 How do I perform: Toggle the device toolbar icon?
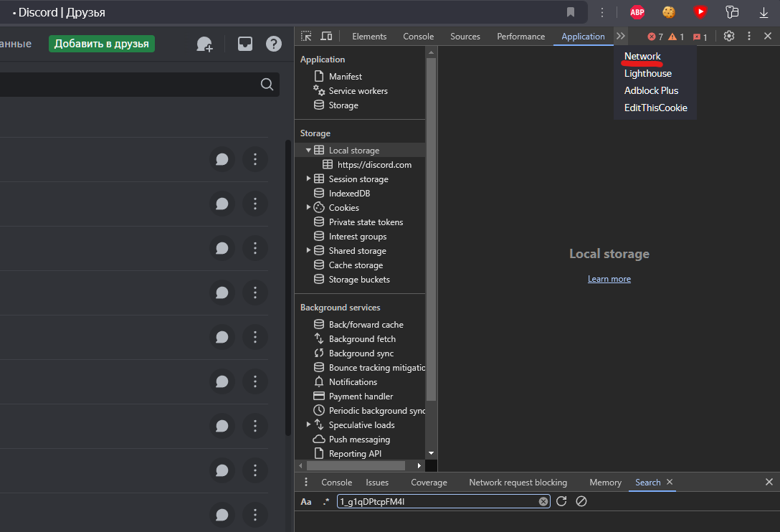coord(326,36)
